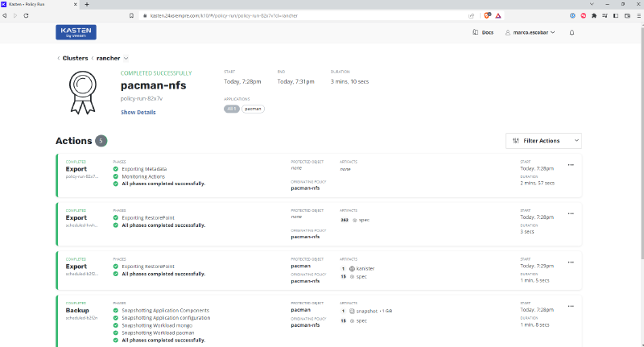Screen dimensions: 644x347
Task: Click the 262 spec artifact
Action: [x=355, y=220]
